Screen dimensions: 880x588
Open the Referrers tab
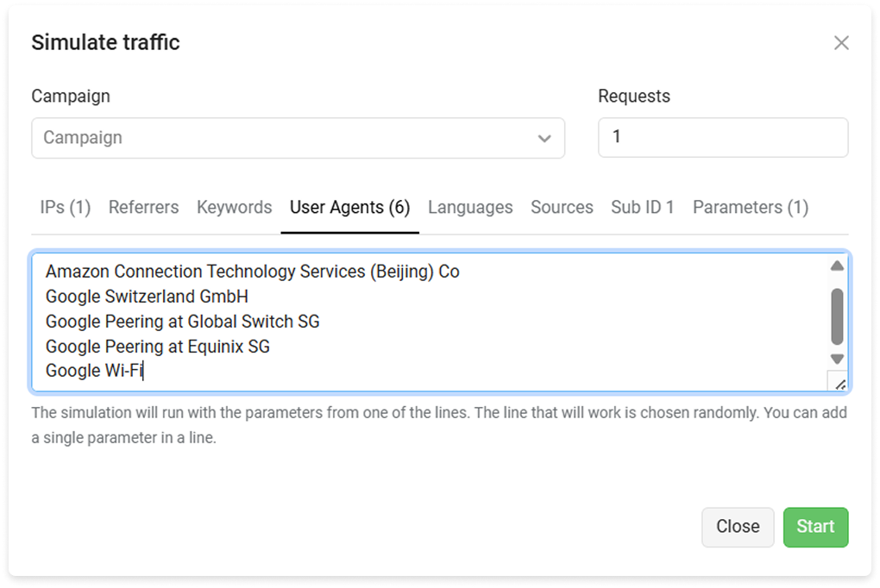tap(143, 207)
